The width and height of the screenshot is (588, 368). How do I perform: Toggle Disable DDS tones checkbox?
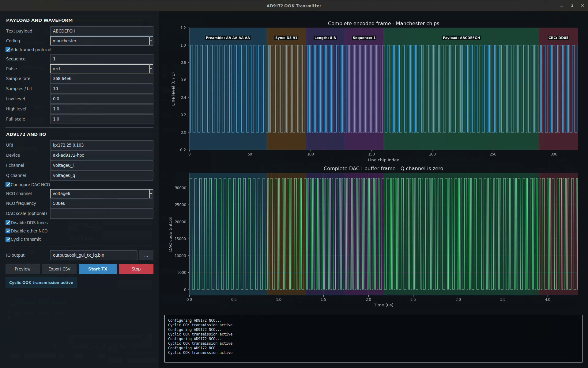[8, 223]
